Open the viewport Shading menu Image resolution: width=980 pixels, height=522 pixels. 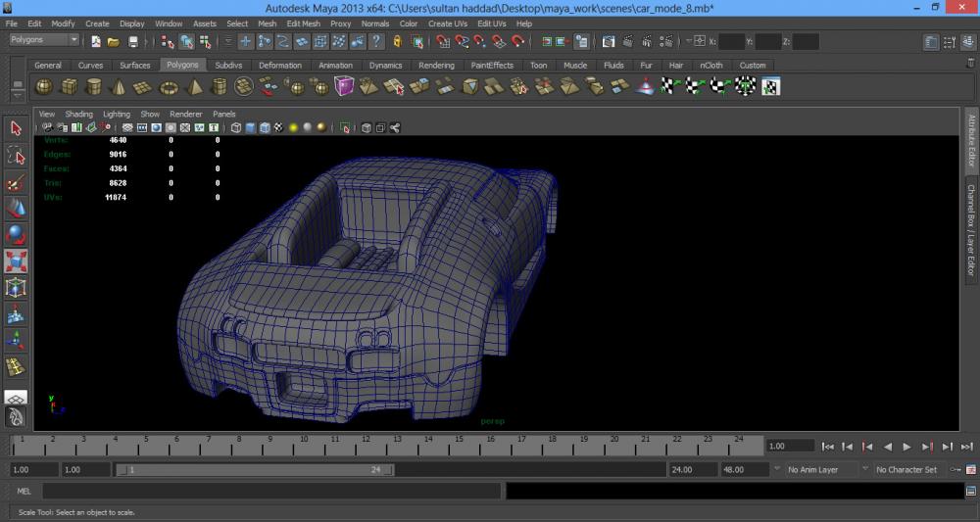coord(78,115)
